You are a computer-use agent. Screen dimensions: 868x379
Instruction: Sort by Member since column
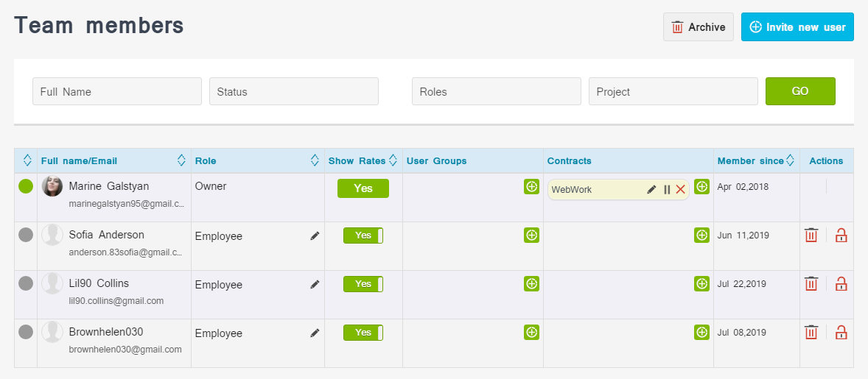790,160
